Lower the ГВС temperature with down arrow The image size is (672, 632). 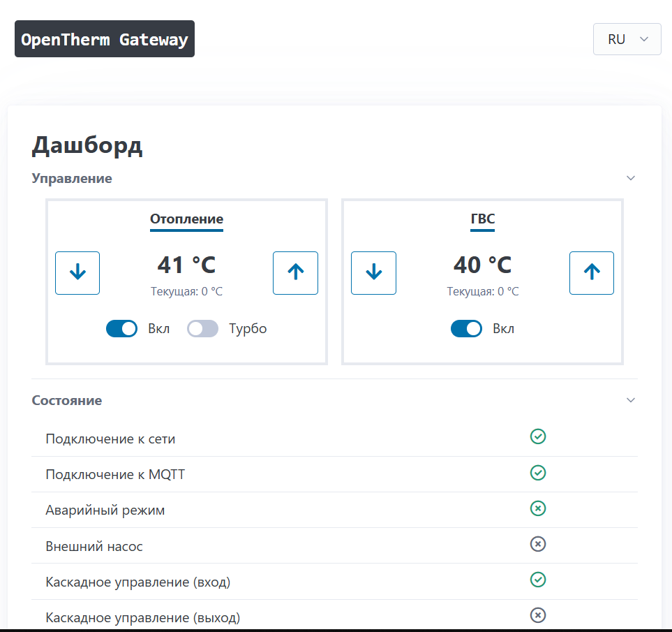(x=373, y=273)
